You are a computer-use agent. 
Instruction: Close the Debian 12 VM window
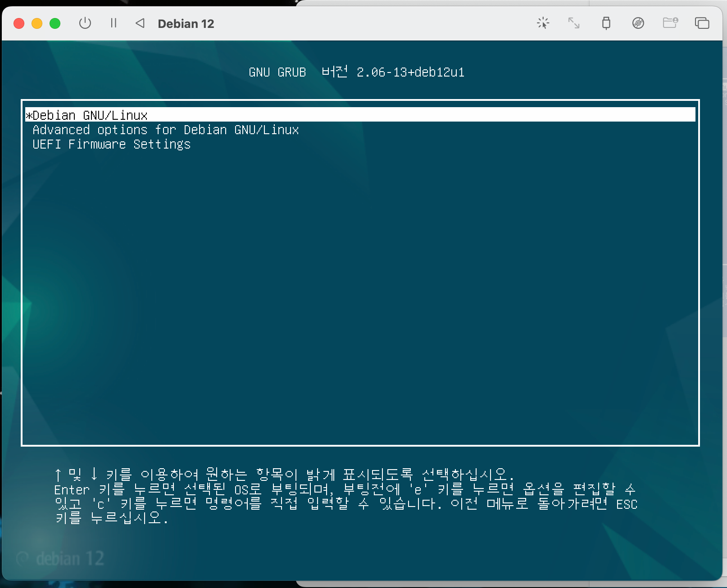point(19,23)
